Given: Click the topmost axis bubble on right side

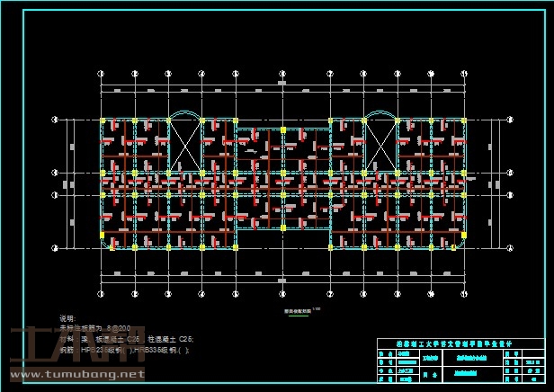Looking at the screenshot, I should click(x=510, y=120).
